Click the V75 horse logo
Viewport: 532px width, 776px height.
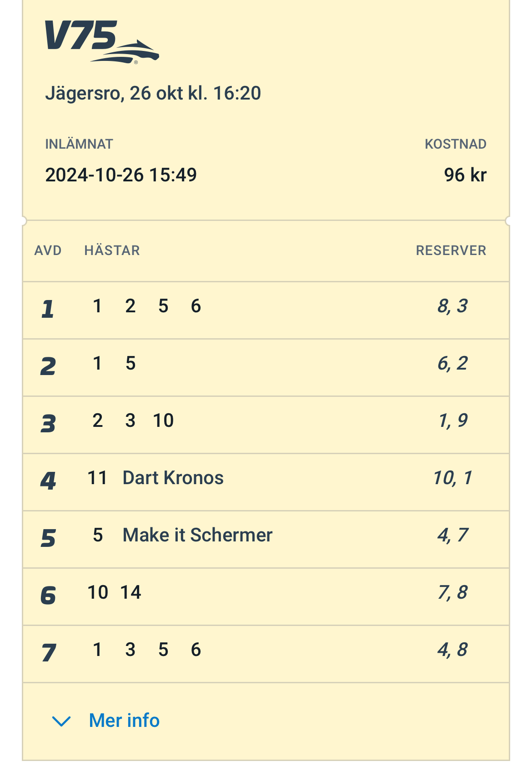point(101,42)
